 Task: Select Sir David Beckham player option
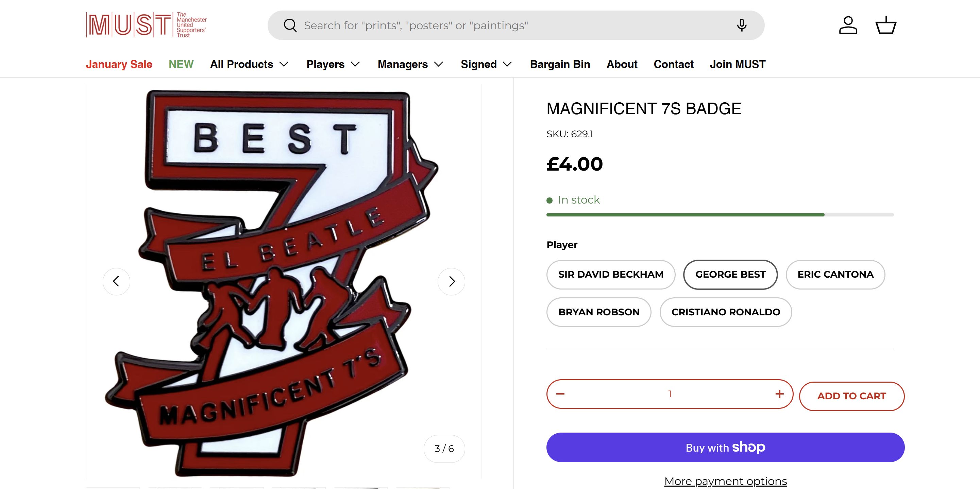[x=611, y=275]
